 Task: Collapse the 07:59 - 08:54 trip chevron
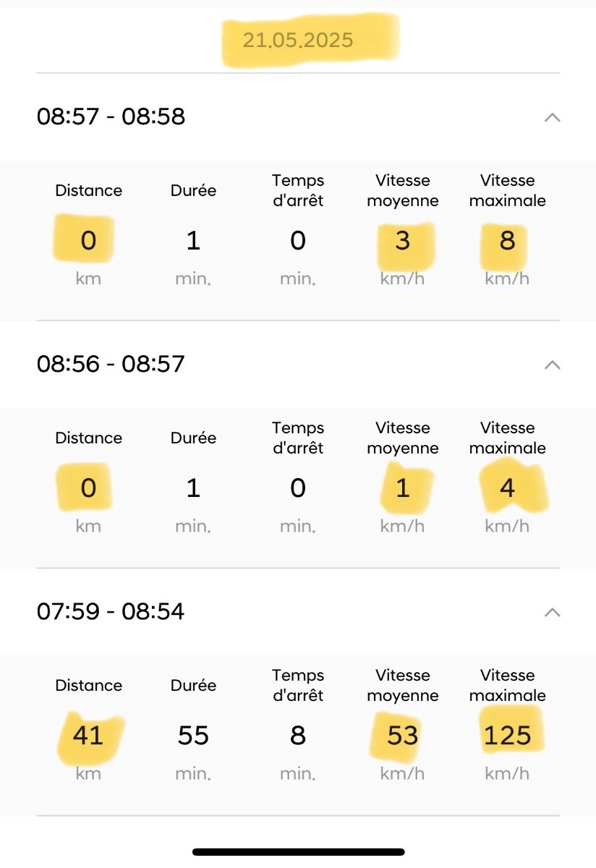coord(552,612)
